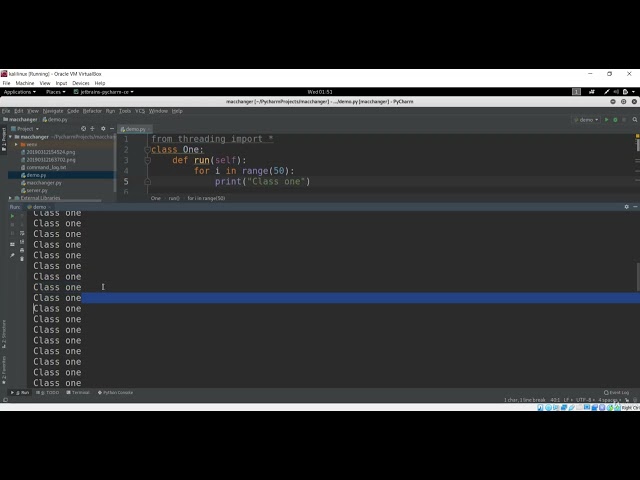
Task: Click the macchanger breadcrumb in navigation bar
Action: pos(20,120)
